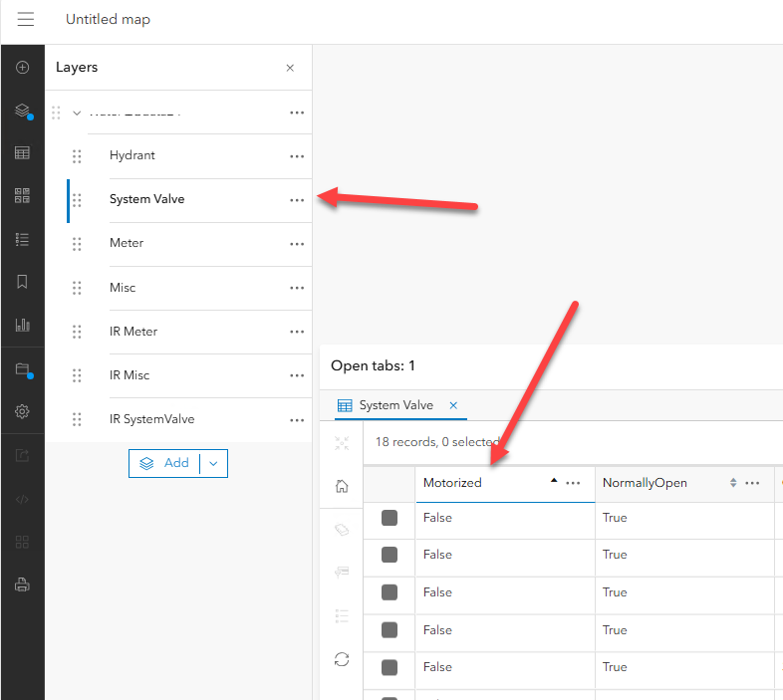Open options menu for Hydrant layer

(x=297, y=156)
